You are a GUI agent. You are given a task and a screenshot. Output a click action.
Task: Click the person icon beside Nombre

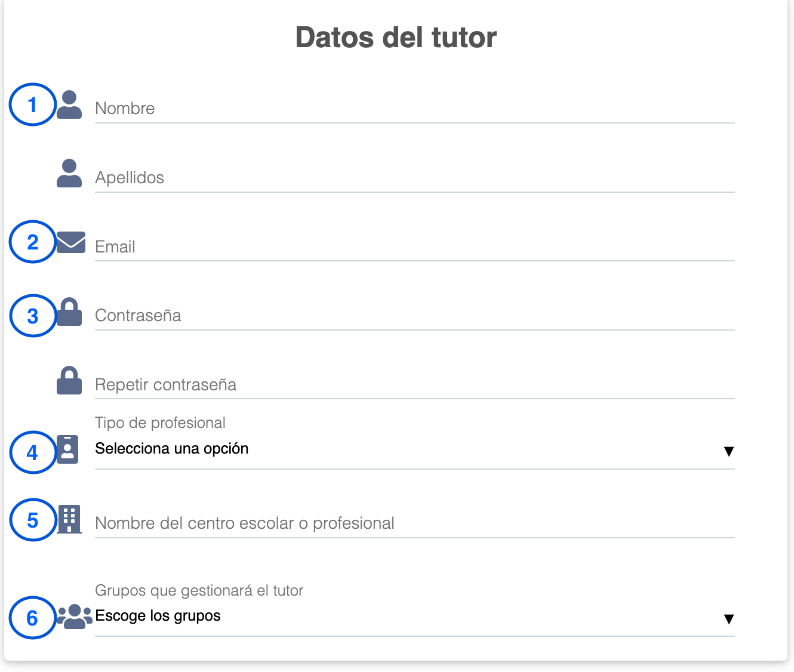pyautogui.click(x=69, y=105)
